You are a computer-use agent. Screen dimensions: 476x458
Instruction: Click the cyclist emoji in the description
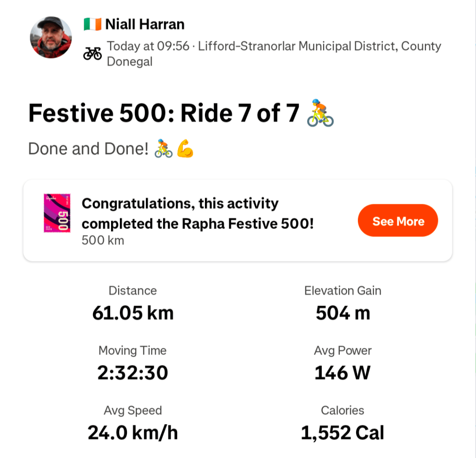(x=163, y=149)
